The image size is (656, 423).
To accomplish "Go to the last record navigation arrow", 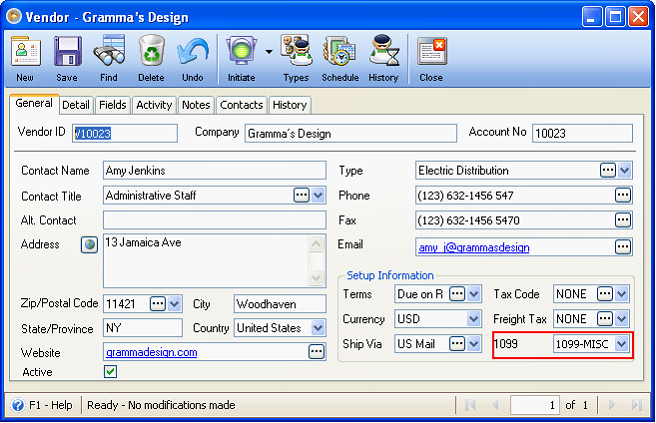I will tap(637, 405).
